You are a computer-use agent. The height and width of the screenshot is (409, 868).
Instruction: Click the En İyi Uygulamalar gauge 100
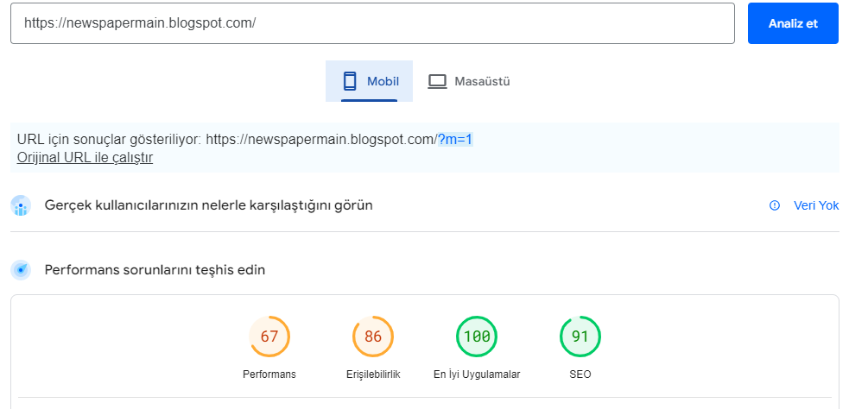(x=477, y=337)
